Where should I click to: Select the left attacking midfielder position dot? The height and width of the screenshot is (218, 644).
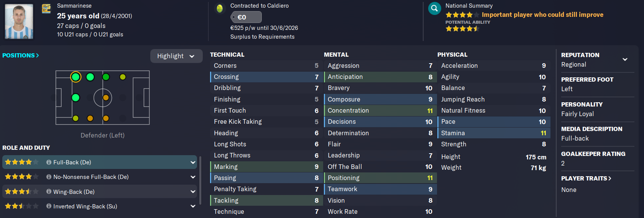(123, 77)
